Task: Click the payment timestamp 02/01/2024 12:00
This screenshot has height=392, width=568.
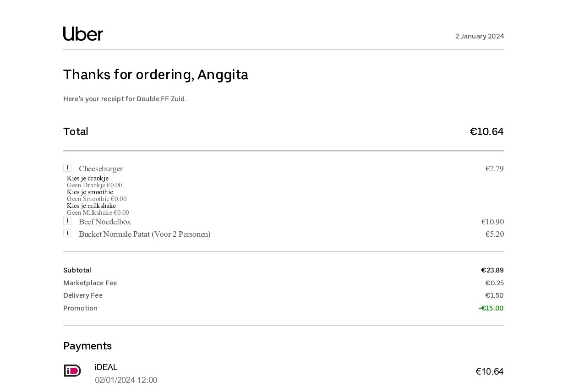Action: point(126,380)
